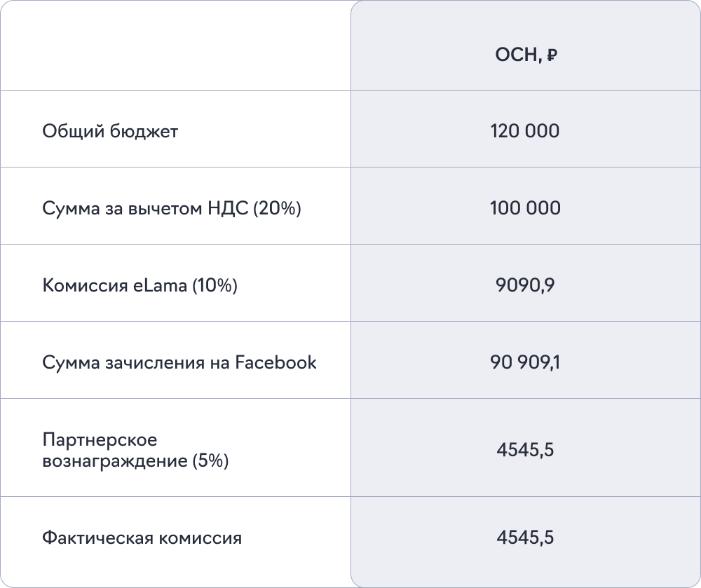
Task: Click the 120 000 budget value
Action: pos(525,131)
